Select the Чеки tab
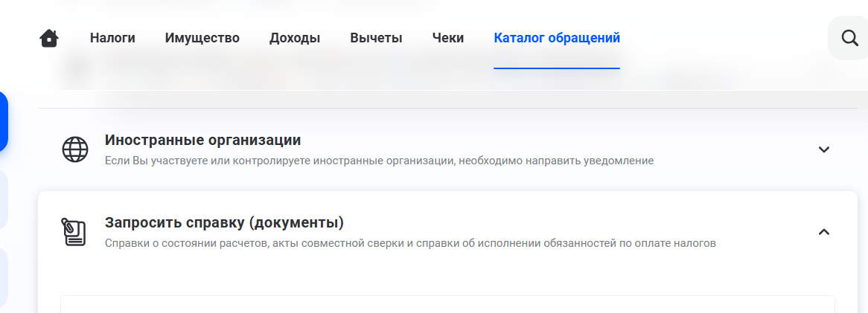 pos(448,38)
